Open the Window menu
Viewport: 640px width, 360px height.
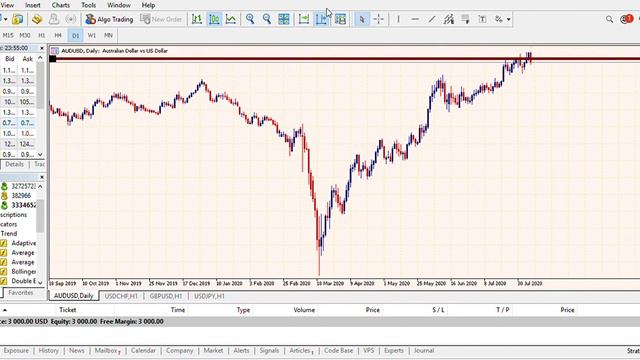pos(119,5)
